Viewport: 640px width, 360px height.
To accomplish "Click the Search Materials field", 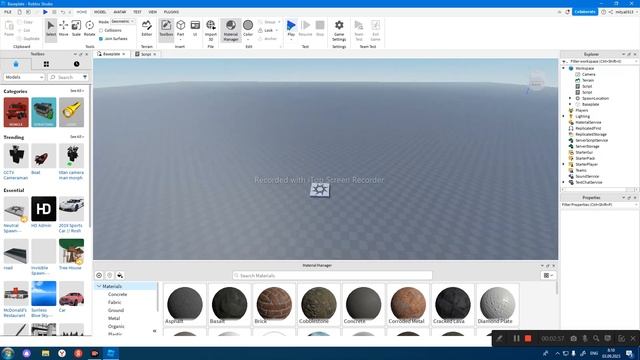I will 332,276.
